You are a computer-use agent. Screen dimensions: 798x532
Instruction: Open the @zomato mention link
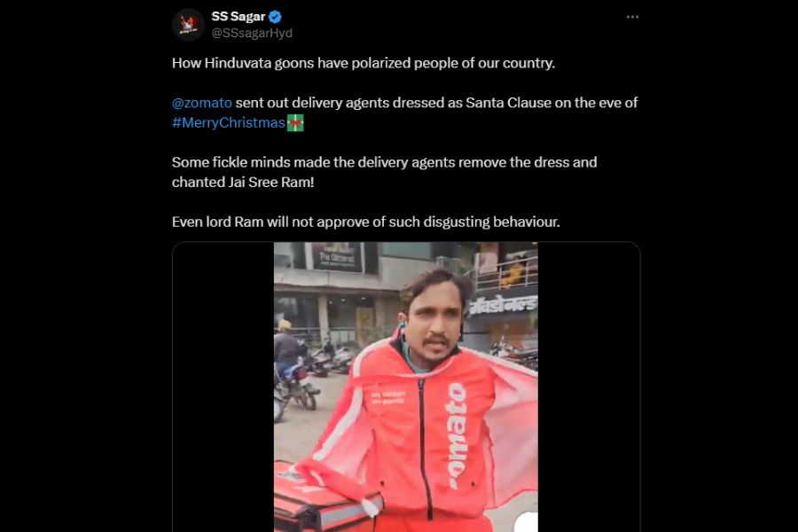point(201,103)
